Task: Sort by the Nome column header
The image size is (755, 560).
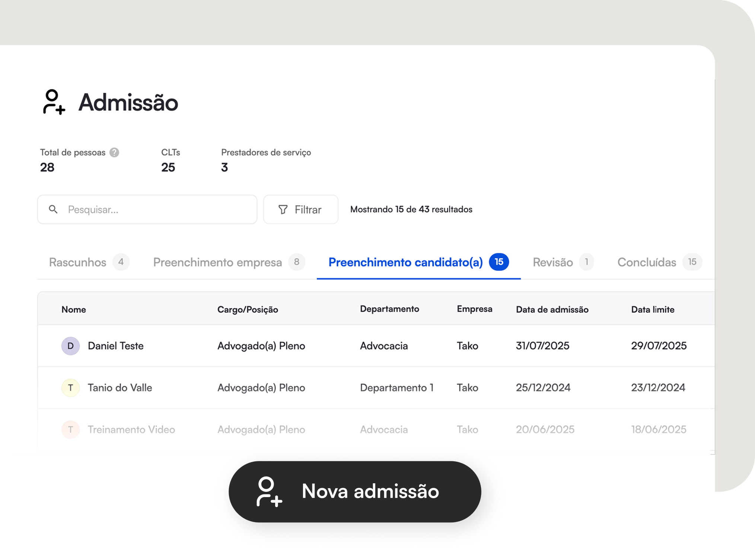Action: click(x=74, y=309)
